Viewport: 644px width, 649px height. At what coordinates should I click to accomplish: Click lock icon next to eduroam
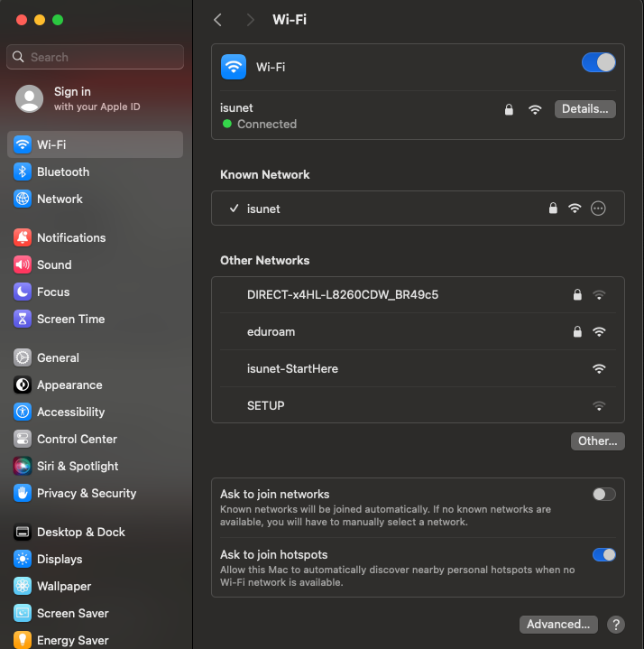point(577,331)
